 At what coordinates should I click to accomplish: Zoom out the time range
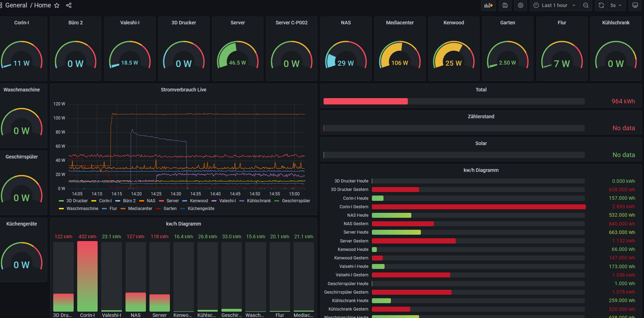pos(586,5)
